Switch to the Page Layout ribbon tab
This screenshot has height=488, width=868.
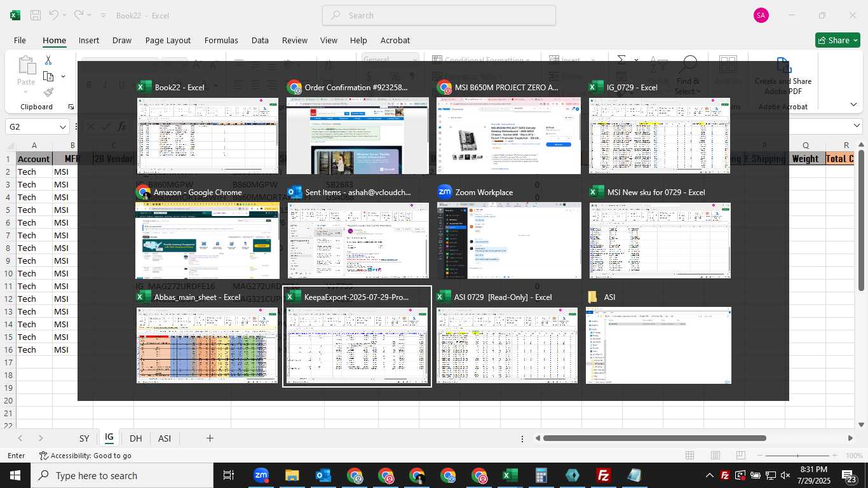[x=168, y=40]
